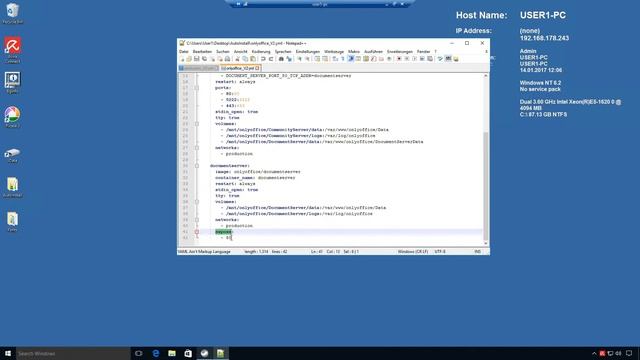The width and height of the screenshot is (640, 360).
Task: Open the Makro menu
Action: tap(353, 51)
